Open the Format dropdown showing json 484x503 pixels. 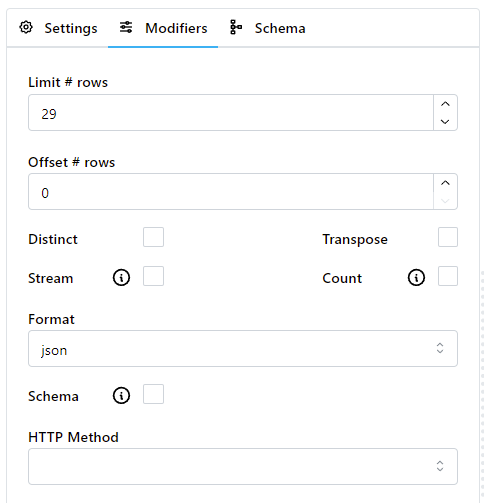(243, 349)
